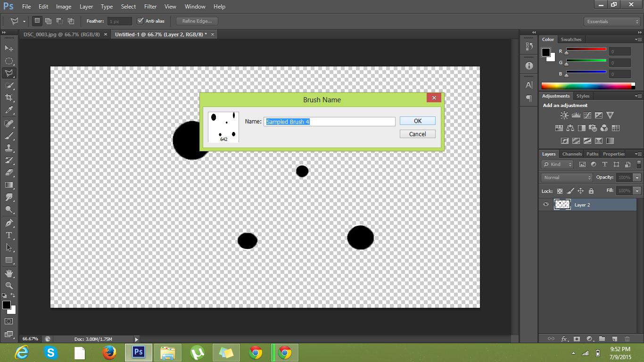Select the Zoom tool

click(9, 286)
